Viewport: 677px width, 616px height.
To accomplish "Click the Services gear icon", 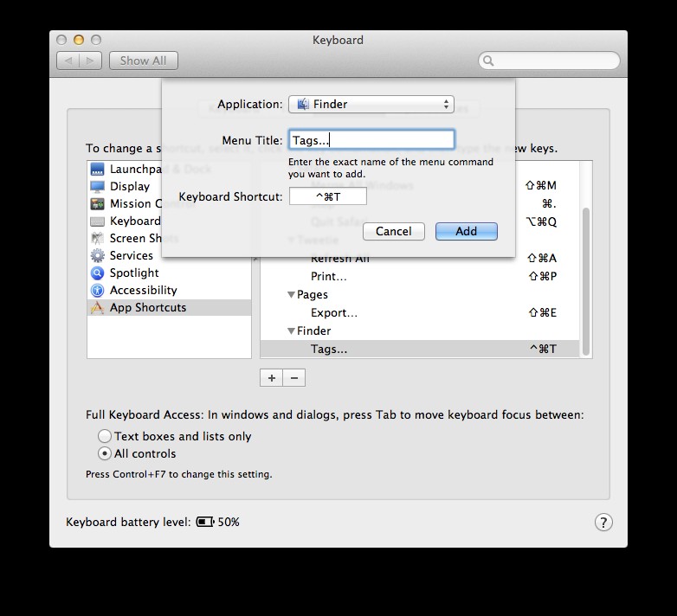I will [97, 255].
